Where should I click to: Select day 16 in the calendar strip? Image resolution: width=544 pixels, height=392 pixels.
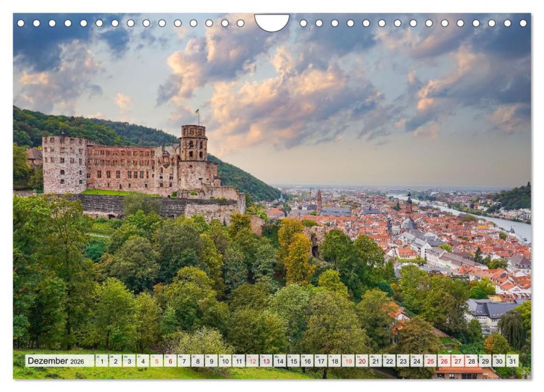[x=307, y=361]
